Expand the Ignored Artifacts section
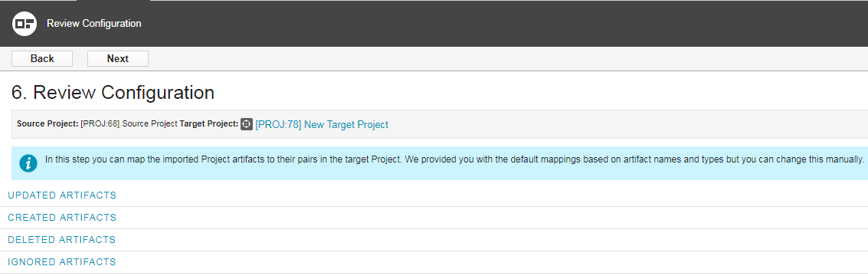The height and width of the screenshot is (276, 868). [62, 262]
